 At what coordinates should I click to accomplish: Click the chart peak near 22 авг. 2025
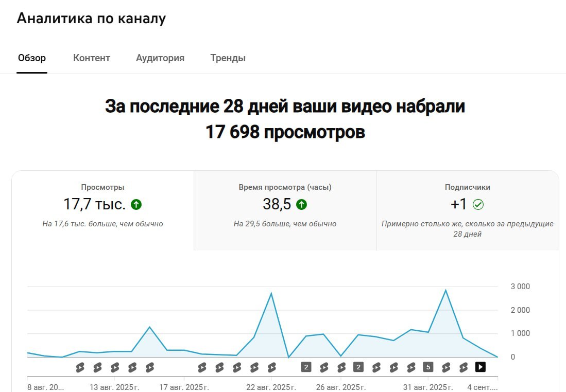point(271,294)
